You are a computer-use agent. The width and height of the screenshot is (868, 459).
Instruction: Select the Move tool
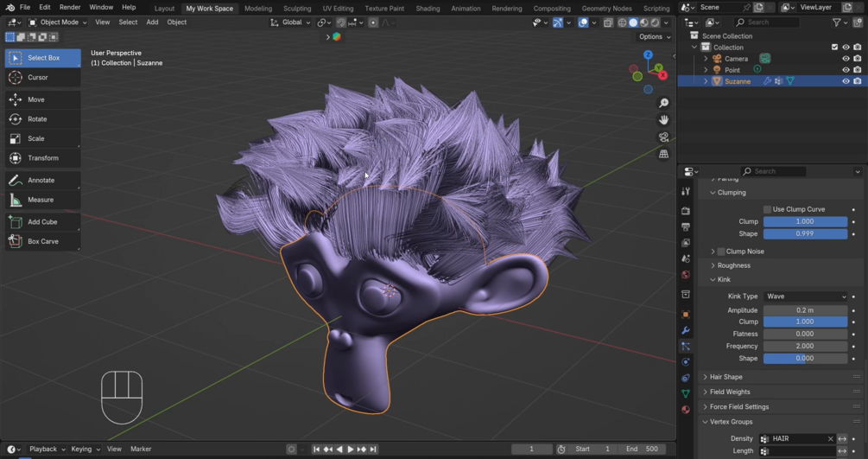coord(42,99)
